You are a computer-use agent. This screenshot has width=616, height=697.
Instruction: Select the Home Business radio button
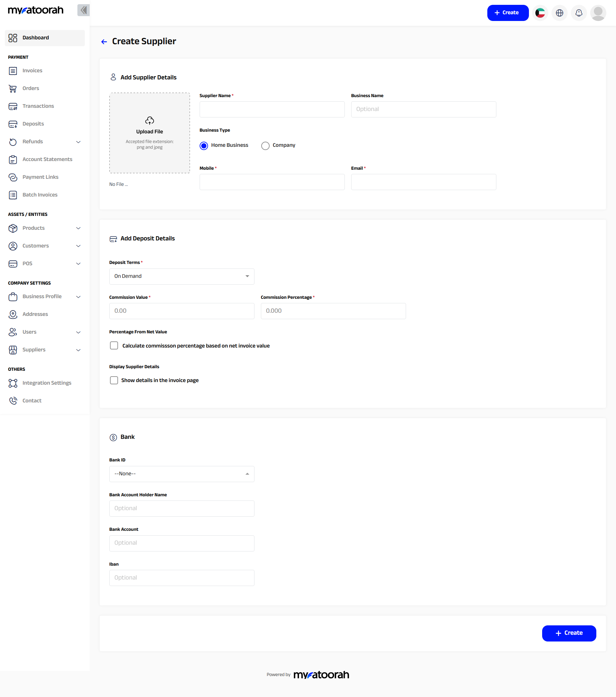coord(204,146)
